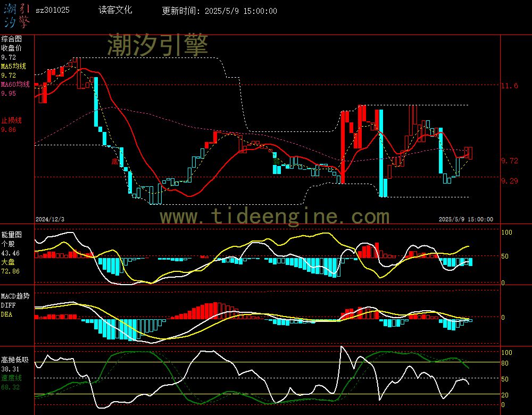The width and height of the screenshot is (532, 415).
Task: Click the 大盘 value 72.86
Action: click(x=10, y=271)
